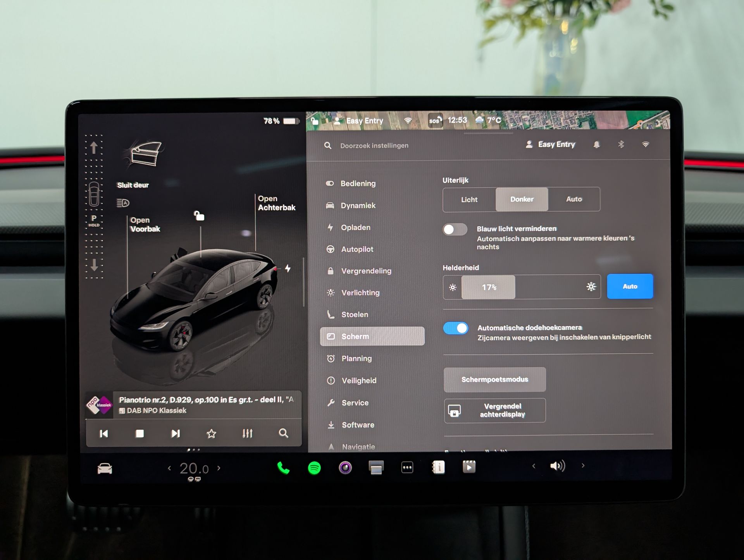
Task: Select the Licht appearance option
Action: pyautogui.click(x=469, y=199)
